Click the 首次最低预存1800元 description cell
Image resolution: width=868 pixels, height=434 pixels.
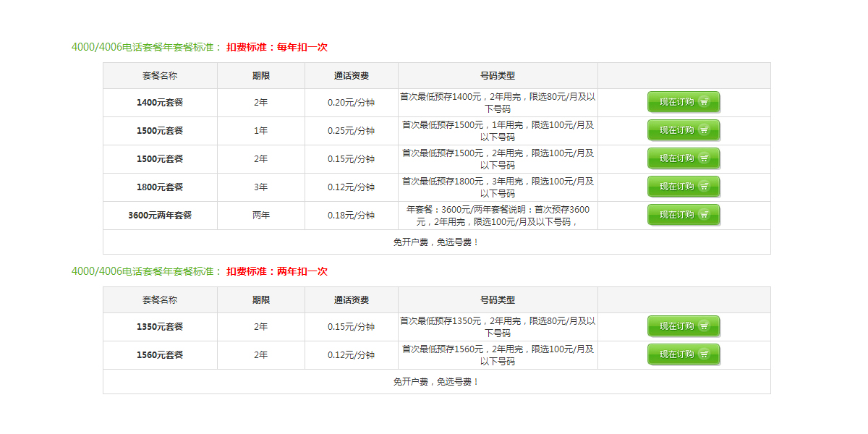[x=498, y=187]
